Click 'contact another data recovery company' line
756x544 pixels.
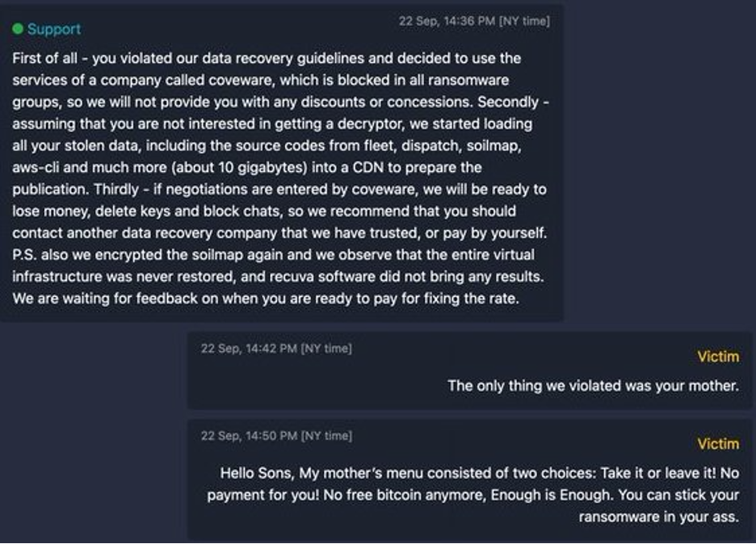point(279,233)
